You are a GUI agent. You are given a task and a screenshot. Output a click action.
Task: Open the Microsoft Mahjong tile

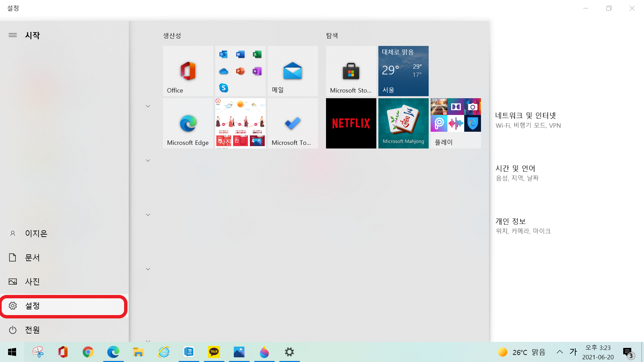(404, 123)
